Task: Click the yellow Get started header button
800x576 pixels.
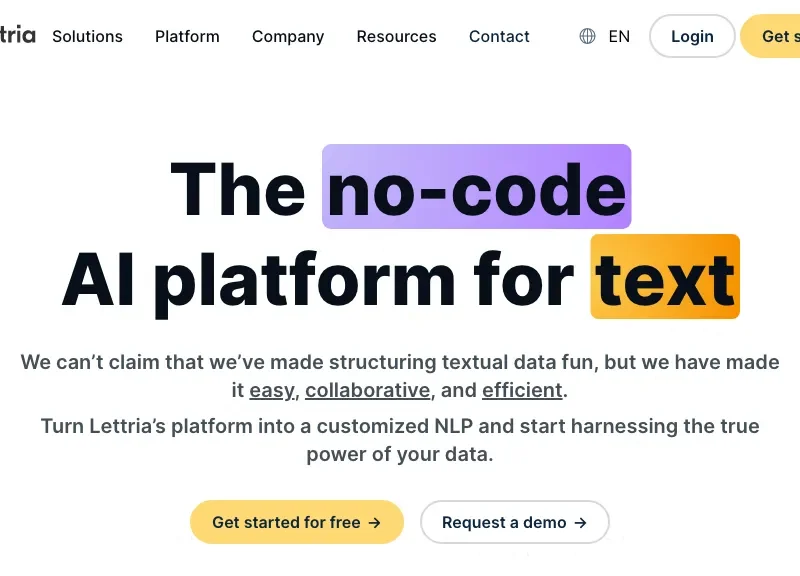Action: [770, 36]
